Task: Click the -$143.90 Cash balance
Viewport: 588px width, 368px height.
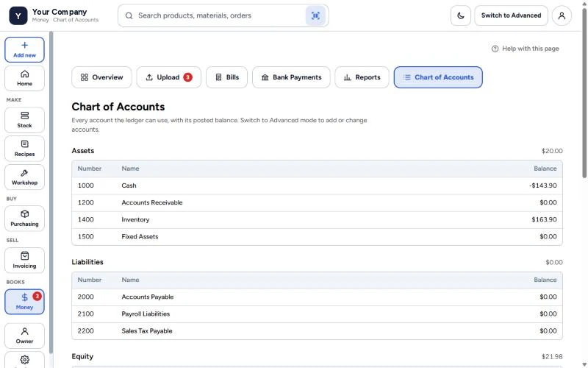Action: [x=543, y=185]
